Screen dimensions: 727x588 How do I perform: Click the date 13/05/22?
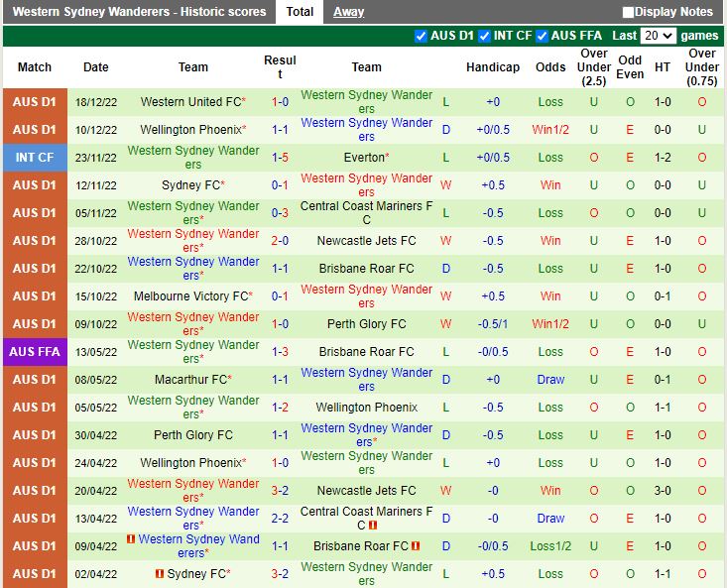coord(96,352)
